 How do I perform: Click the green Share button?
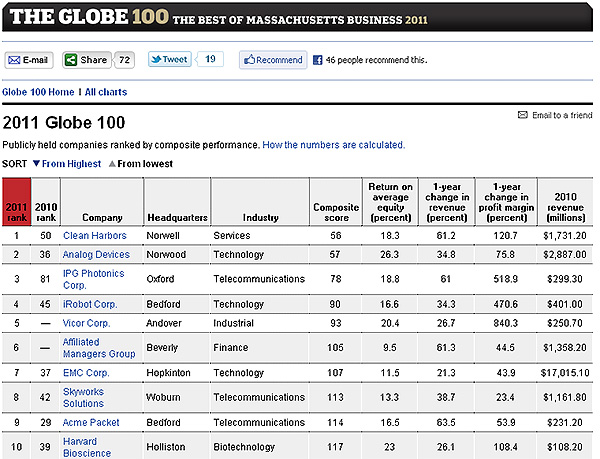[x=86, y=60]
